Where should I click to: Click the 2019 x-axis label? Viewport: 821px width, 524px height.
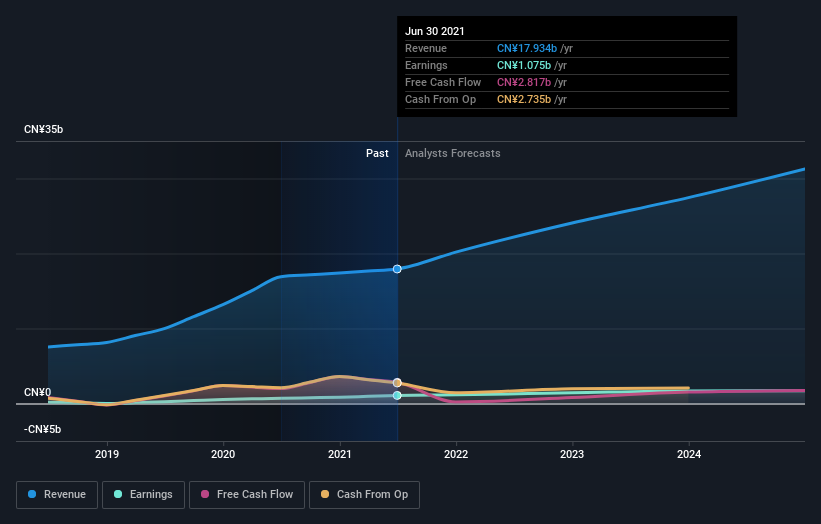click(107, 454)
